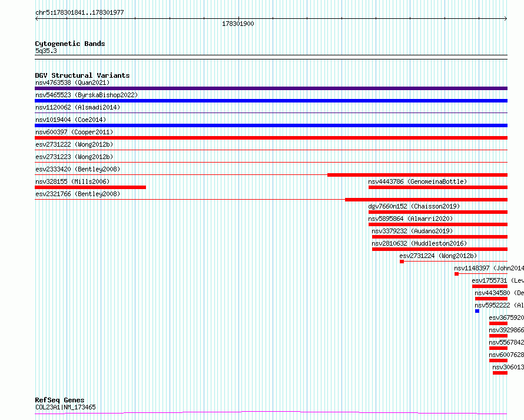Open the nsv5567842 variant label
This screenshot has width=524, height=420.
(506, 342)
